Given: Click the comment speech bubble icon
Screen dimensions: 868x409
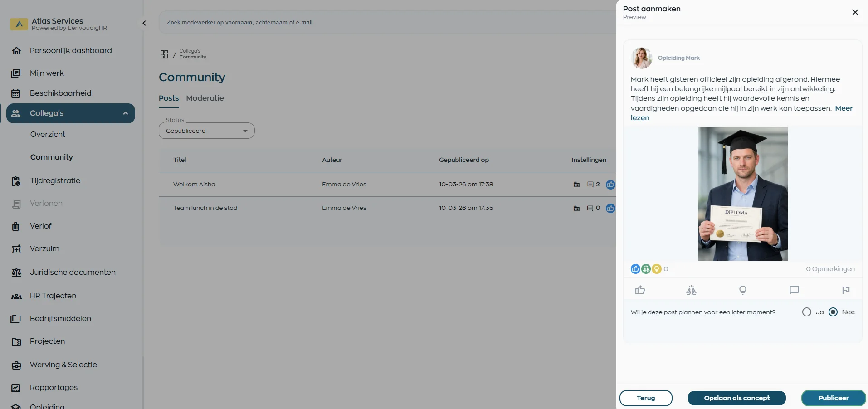Looking at the screenshot, I should [794, 290].
